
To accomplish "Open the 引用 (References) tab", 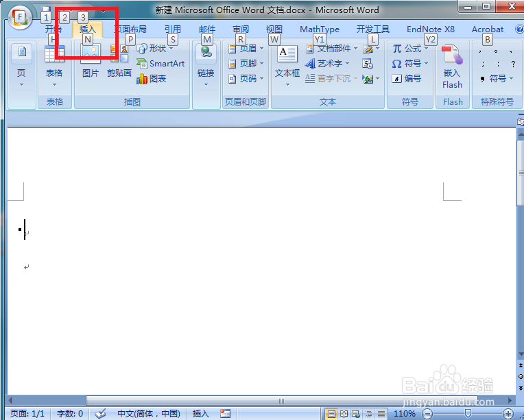I will tap(172, 29).
